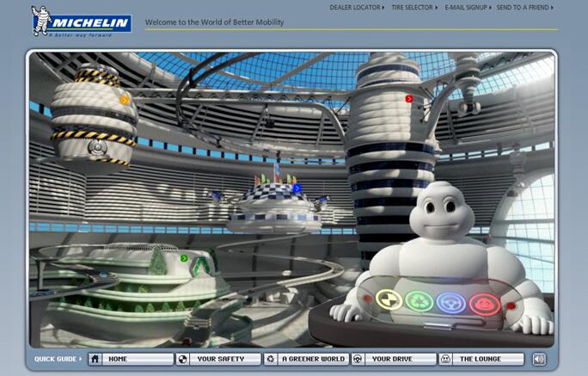Click steering wheel icon beside Your Drive
Screen dimensions: 588x376
point(358,359)
